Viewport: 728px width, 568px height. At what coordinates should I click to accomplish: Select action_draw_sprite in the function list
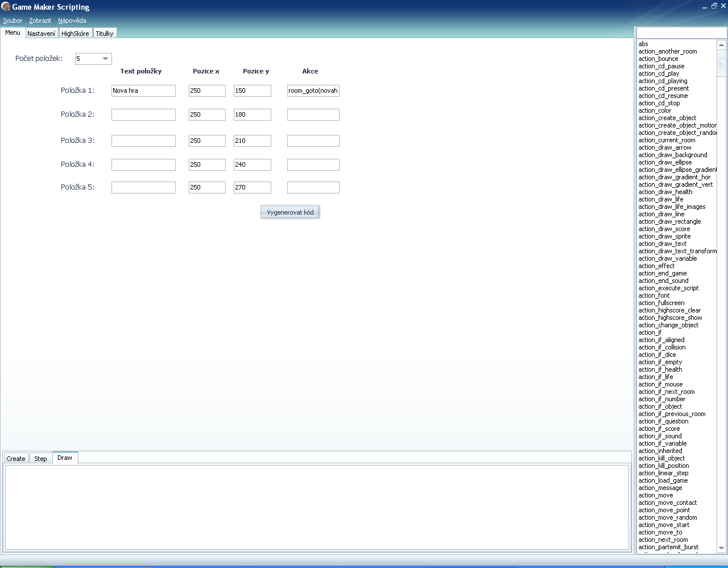tap(664, 236)
